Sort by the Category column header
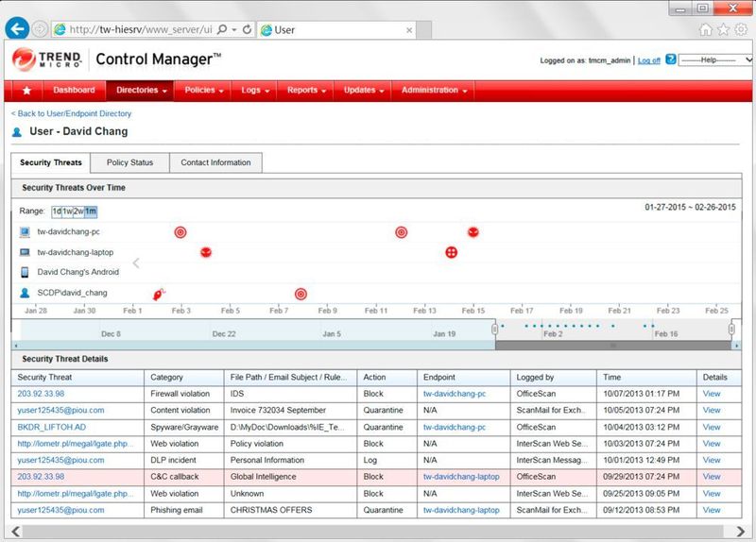 pyautogui.click(x=183, y=378)
